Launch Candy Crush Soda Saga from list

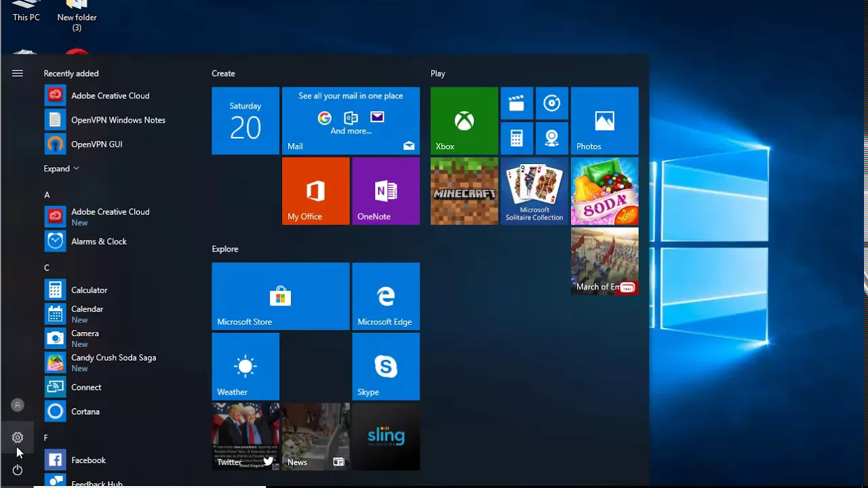tap(122, 363)
